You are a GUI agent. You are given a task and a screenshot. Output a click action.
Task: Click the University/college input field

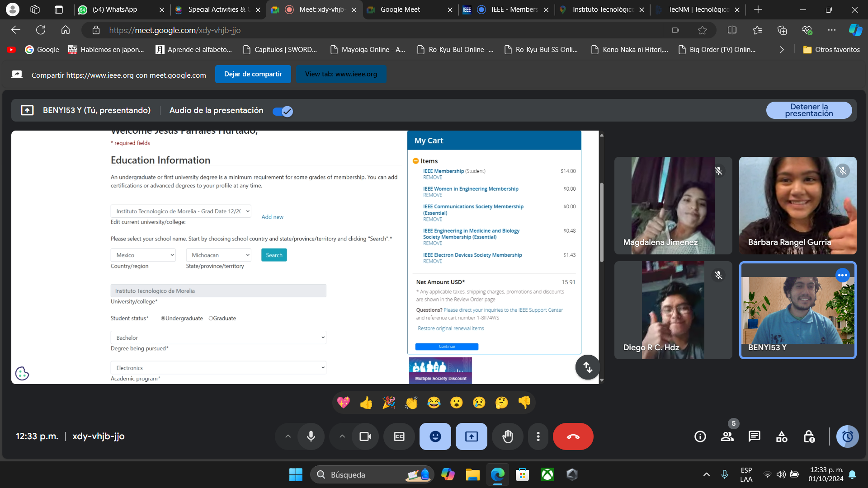[218, 291]
